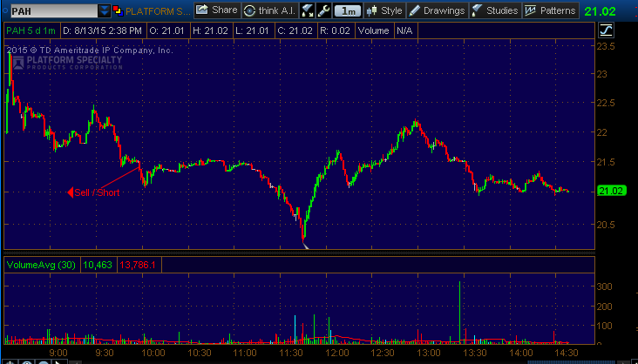The image size is (638, 364).
Task: Click the colored link-squares icon beside the symbol
Action: coord(118,10)
